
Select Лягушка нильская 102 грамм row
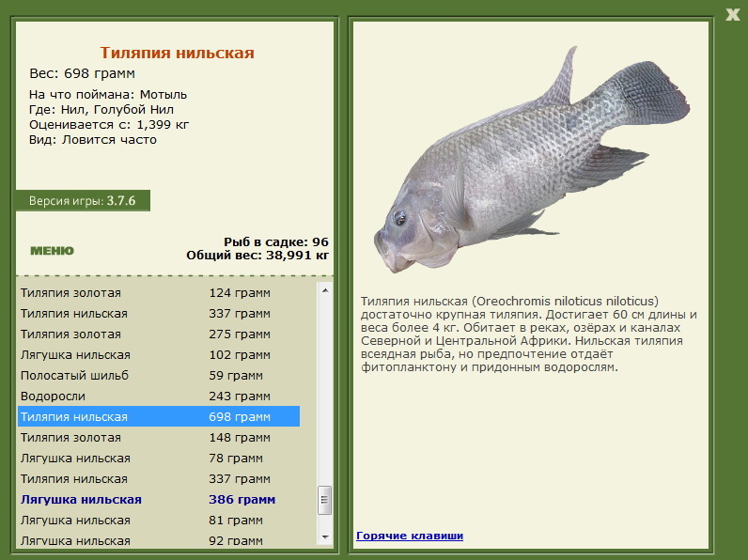point(159,355)
